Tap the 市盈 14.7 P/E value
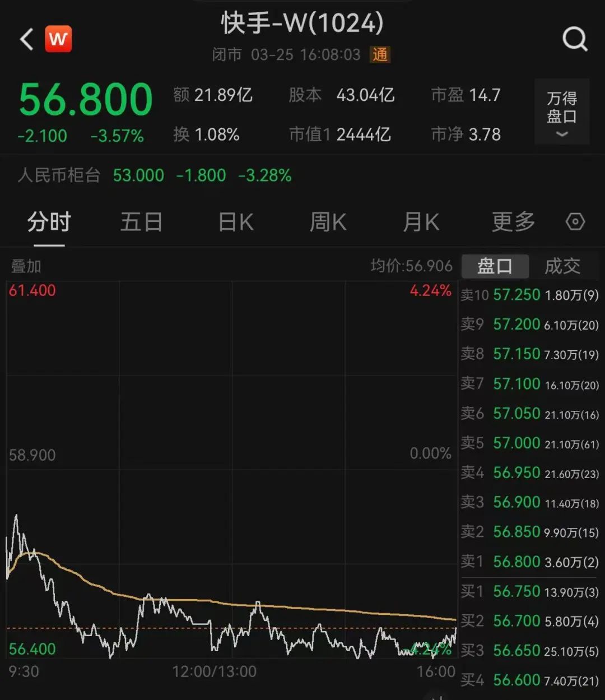The width and height of the screenshot is (605, 700). pyautogui.click(x=466, y=95)
